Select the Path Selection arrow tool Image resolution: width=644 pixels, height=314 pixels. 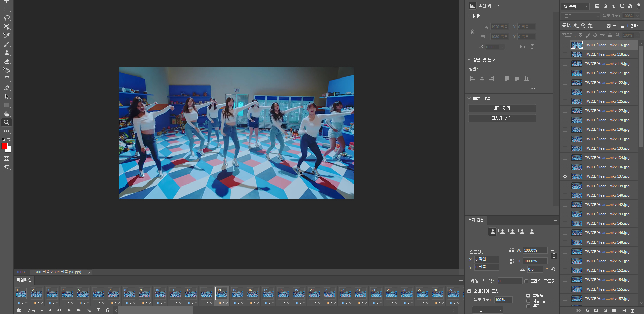7,96
